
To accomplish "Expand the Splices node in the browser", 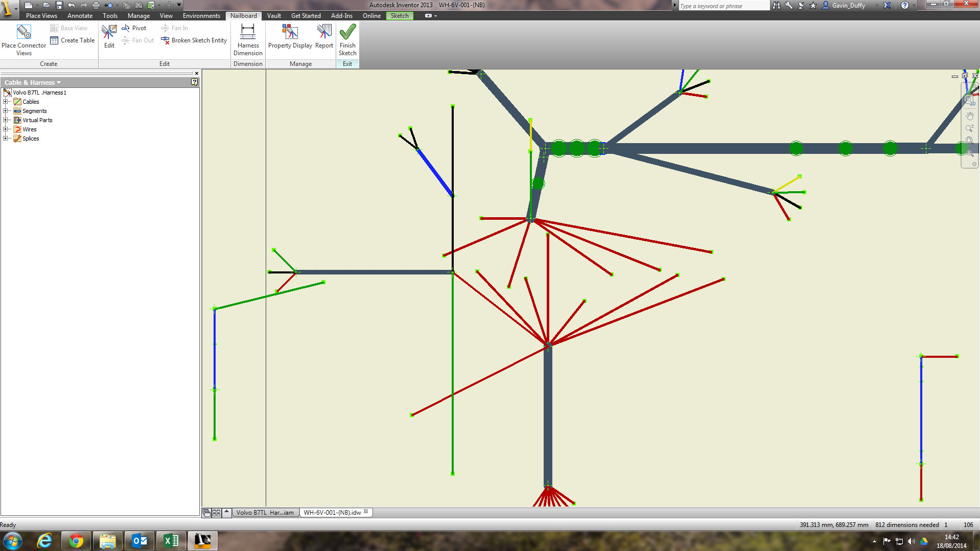I will [6, 139].
